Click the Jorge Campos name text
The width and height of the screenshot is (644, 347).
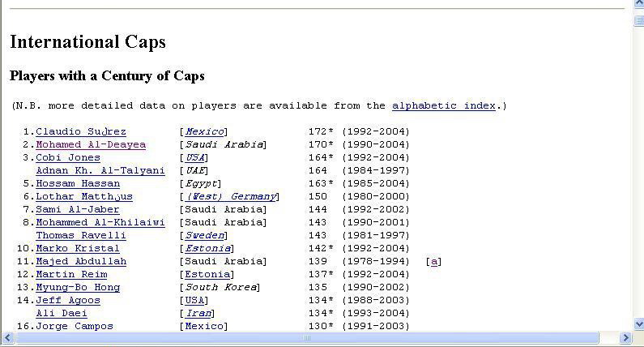75,327
